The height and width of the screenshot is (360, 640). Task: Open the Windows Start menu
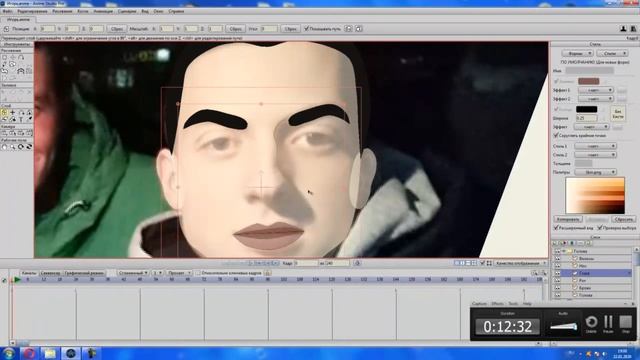pos(9,353)
